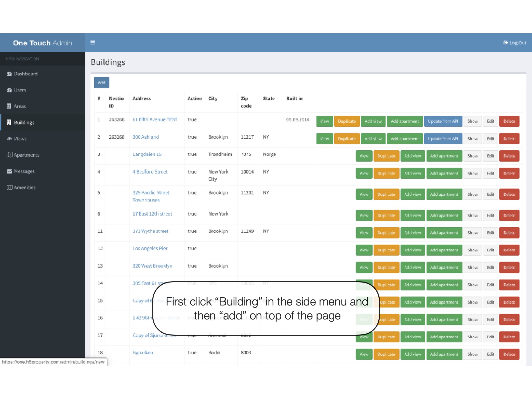
Task: Click Update from API for 300 Ashland
Action: coord(443,139)
